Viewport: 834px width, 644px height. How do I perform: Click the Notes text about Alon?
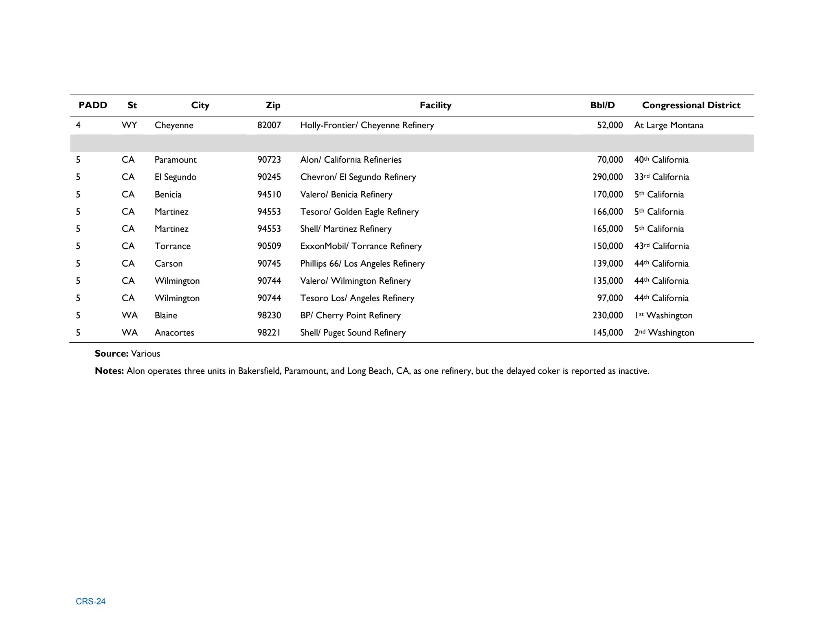371,371
